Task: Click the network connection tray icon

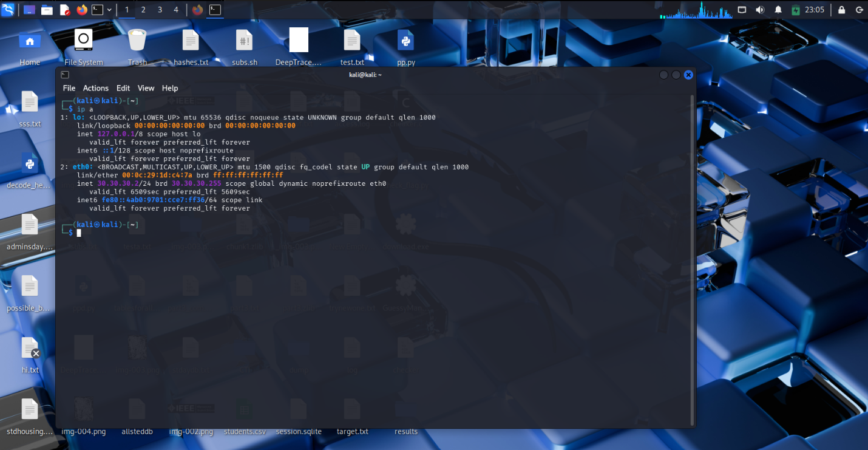Action: tap(742, 10)
